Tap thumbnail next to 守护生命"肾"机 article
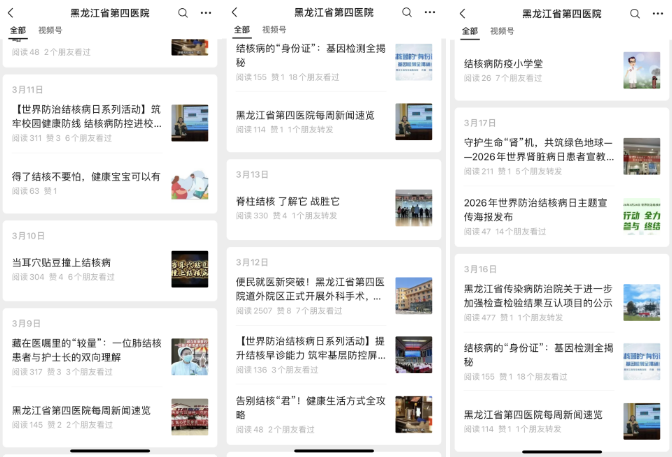 pos(641,156)
